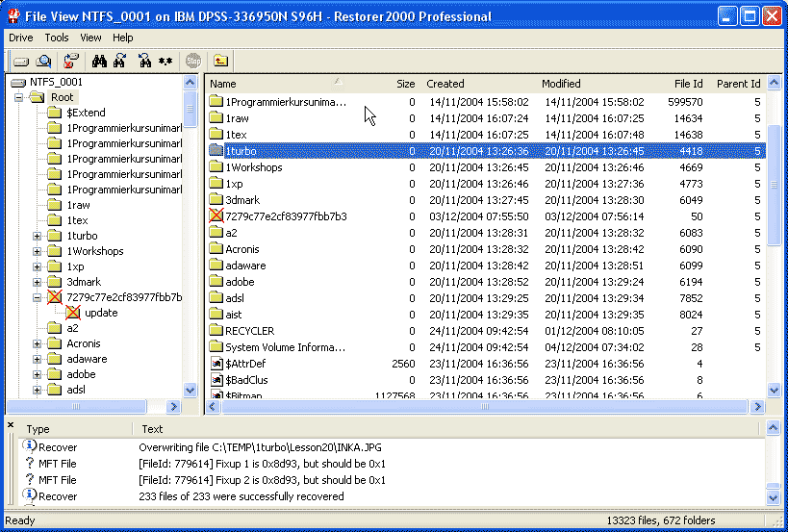Click the log panel scrollbar down arrow
This screenshot has height=532, width=788.
coord(774,497)
